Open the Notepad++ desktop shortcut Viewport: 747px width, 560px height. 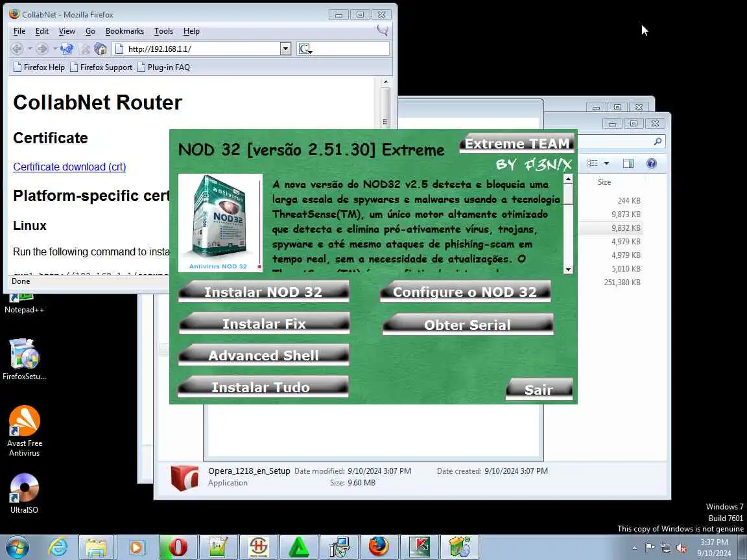[x=24, y=303]
